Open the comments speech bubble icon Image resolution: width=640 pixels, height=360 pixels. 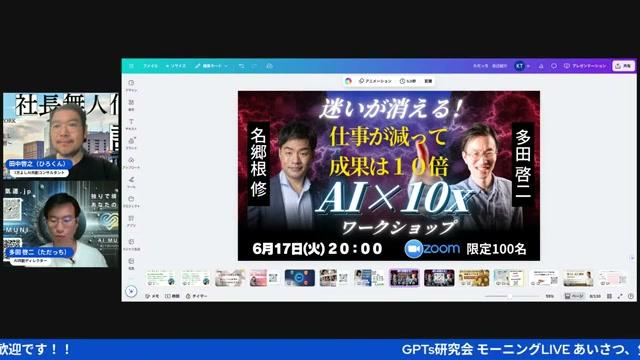pos(554,66)
